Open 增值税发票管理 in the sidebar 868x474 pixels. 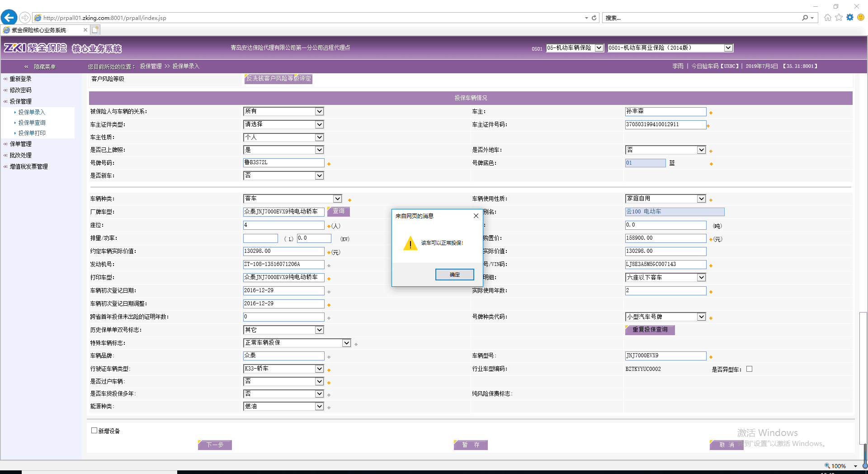point(28,166)
